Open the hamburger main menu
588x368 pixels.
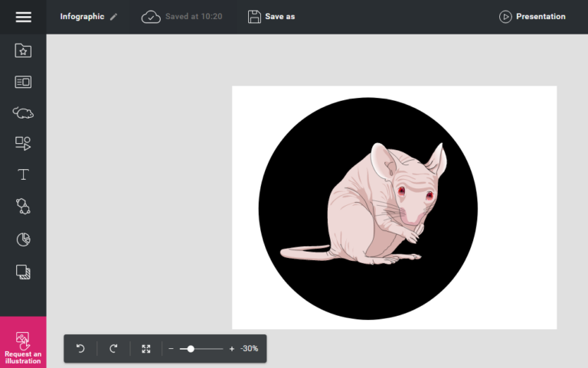click(x=23, y=17)
